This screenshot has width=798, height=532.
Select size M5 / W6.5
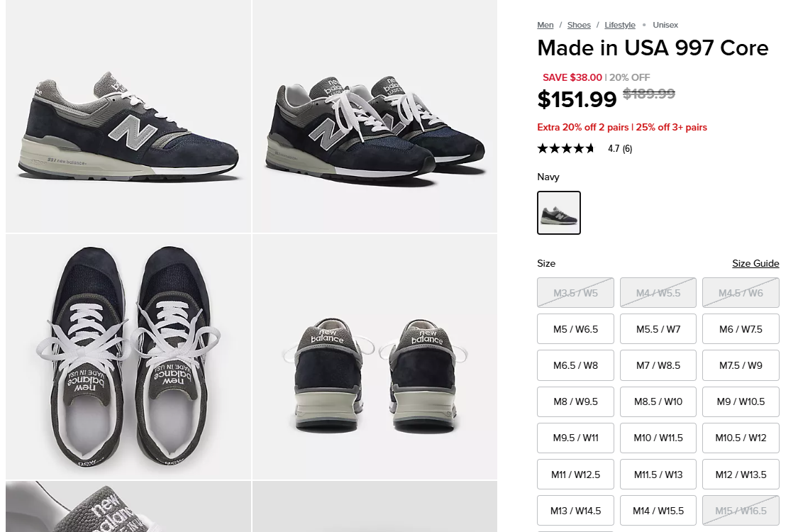pyautogui.click(x=575, y=329)
